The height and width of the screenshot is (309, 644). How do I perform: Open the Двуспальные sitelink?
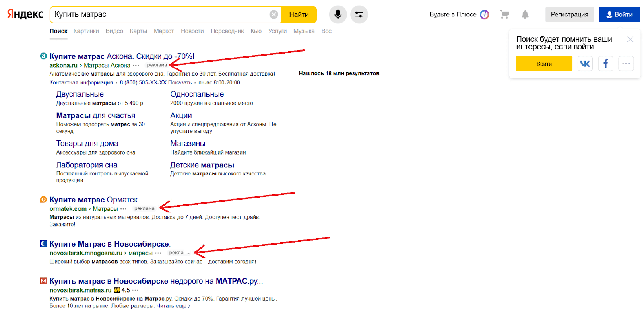pos(80,94)
